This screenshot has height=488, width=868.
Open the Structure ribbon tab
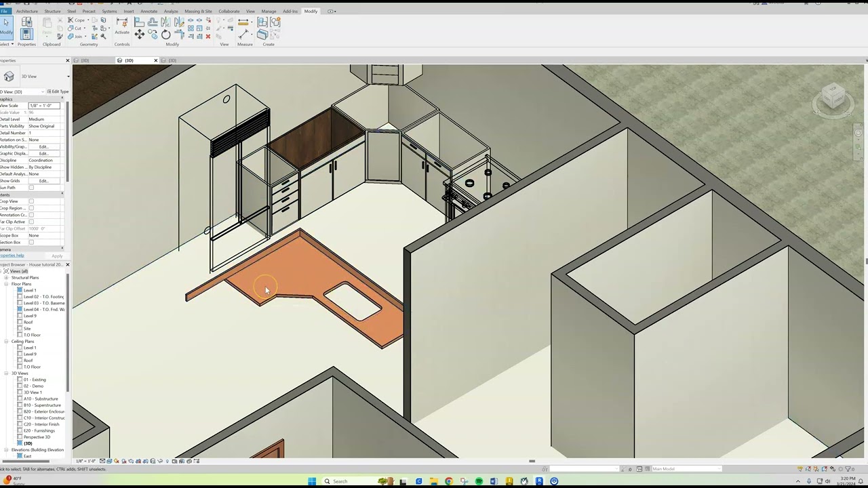click(x=52, y=11)
